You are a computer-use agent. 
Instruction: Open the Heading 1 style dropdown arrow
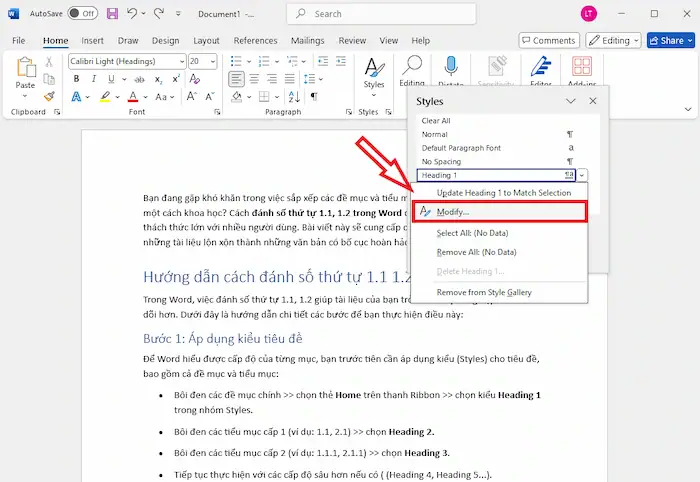582,175
